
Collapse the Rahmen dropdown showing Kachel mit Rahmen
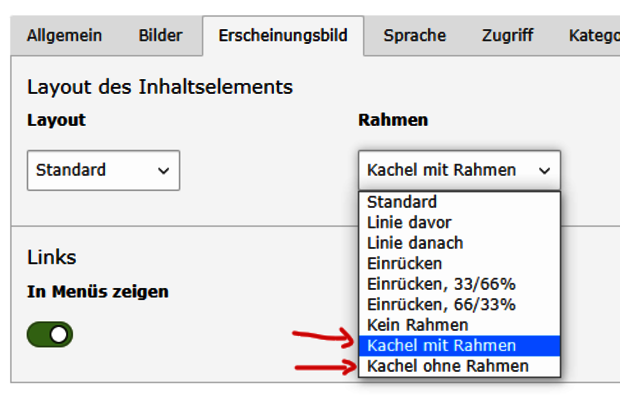click(x=458, y=170)
